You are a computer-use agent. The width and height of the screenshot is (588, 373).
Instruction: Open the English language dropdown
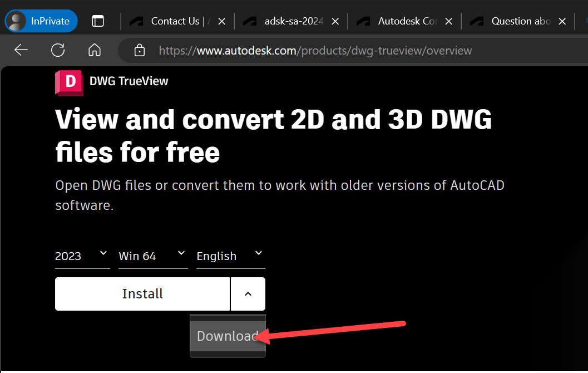coord(231,256)
